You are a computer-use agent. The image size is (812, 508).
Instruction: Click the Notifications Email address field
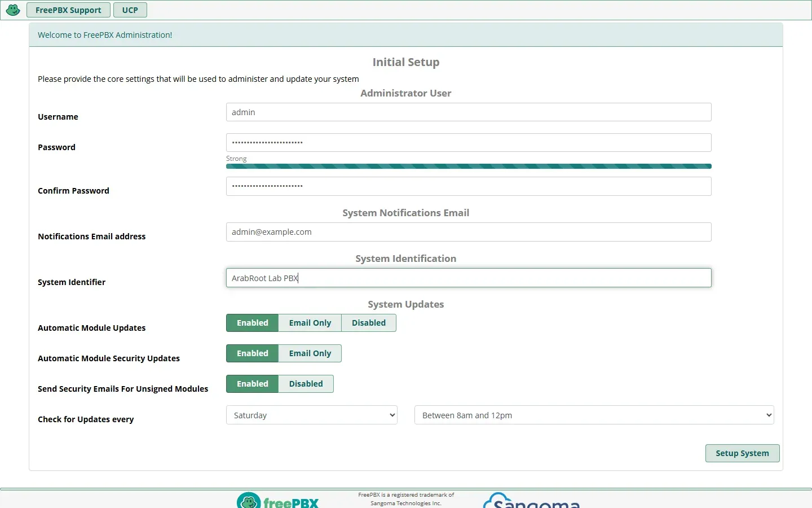(469, 232)
